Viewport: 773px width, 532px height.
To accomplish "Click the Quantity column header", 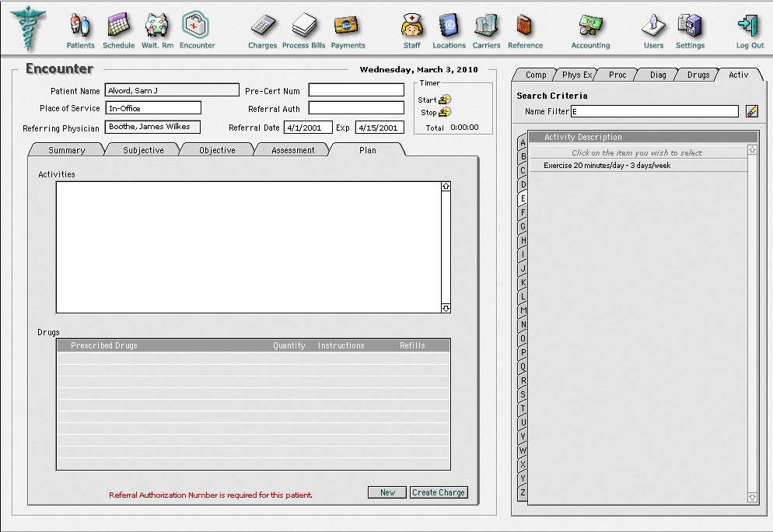I will 289,345.
